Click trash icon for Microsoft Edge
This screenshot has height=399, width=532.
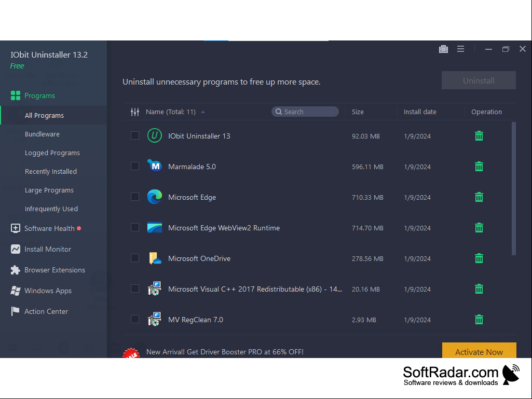pos(479,197)
